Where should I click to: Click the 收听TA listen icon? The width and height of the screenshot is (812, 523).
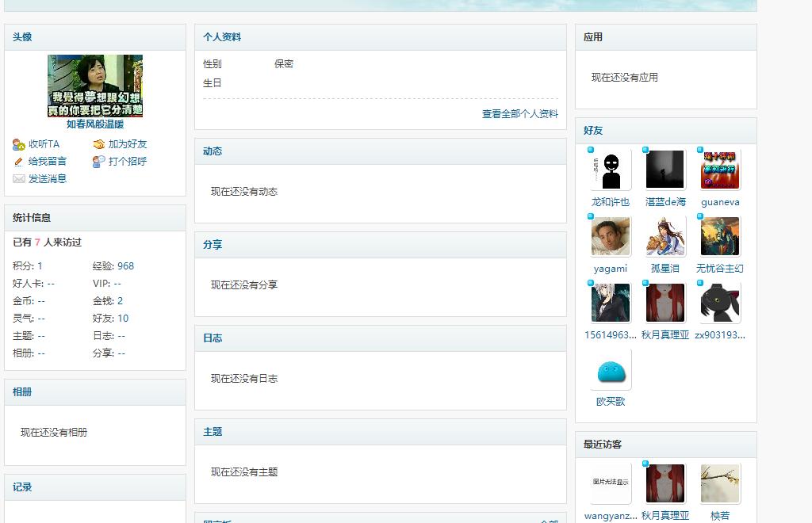[x=19, y=144]
